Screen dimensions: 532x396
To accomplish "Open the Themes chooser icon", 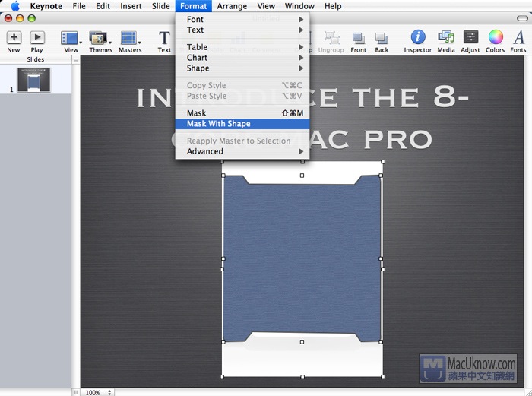I will tap(98, 38).
